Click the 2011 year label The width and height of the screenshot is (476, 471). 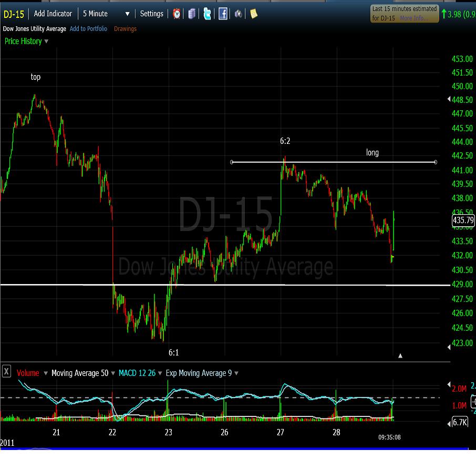point(7,443)
